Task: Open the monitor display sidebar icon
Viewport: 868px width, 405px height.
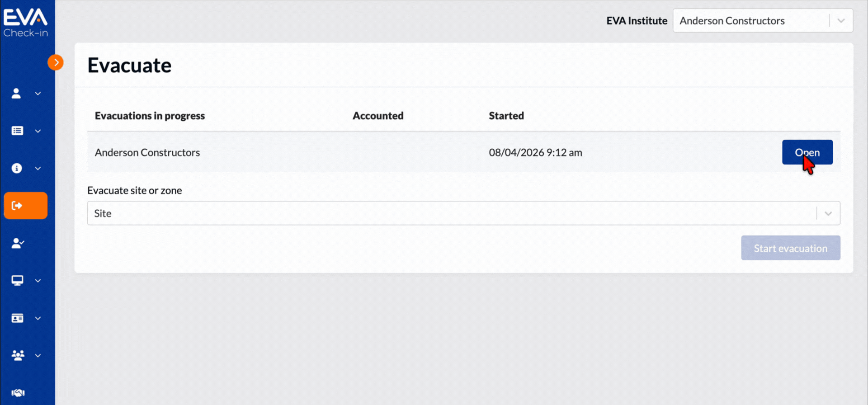Action: pos(17,281)
